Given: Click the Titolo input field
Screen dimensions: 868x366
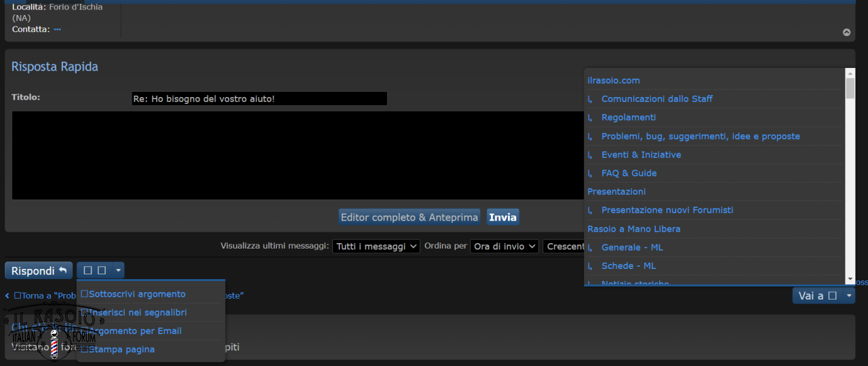Looking at the screenshot, I should [259, 99].
